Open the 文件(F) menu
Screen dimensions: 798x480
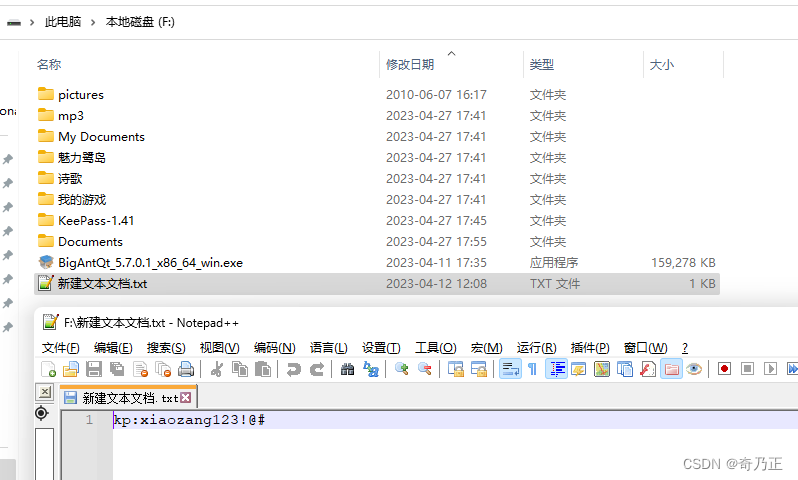(61, 348)
